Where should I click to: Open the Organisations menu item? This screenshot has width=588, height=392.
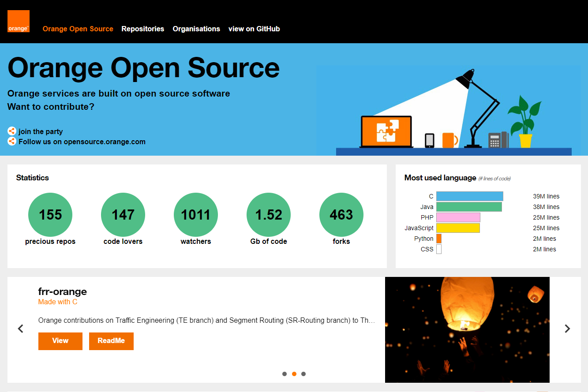(x=196, y=29)
